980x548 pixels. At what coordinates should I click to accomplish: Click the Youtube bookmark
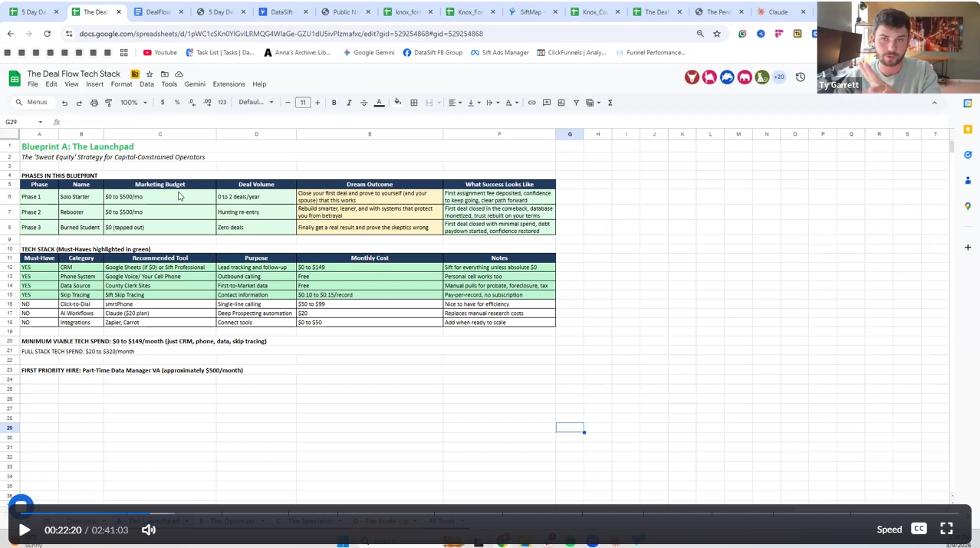[159, 53]
